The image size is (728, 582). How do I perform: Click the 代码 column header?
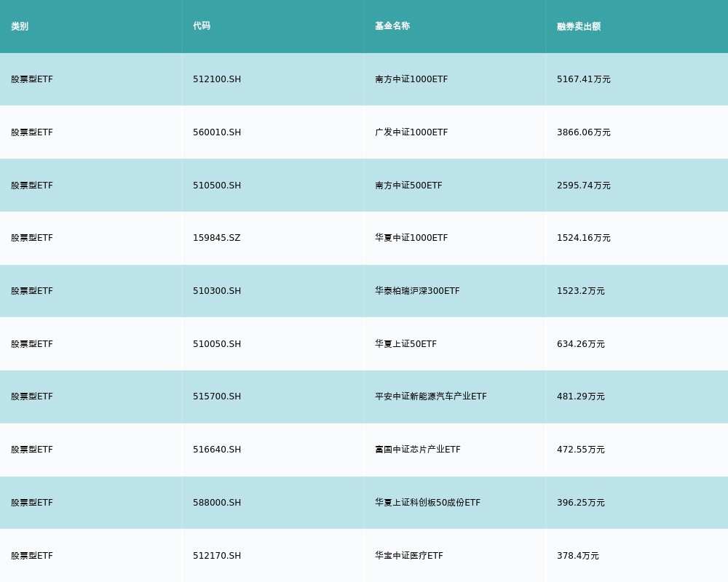coord(202,26)
